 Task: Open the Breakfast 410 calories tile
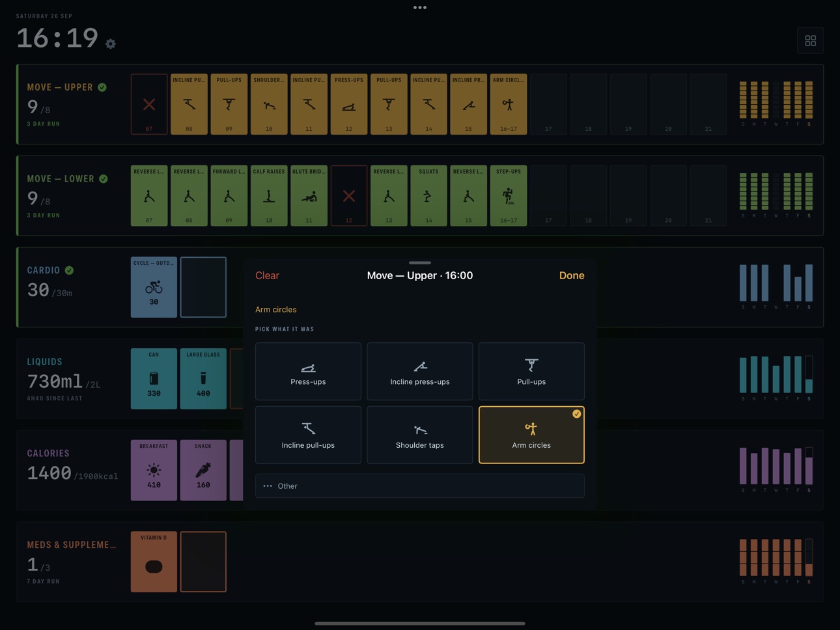154,471
